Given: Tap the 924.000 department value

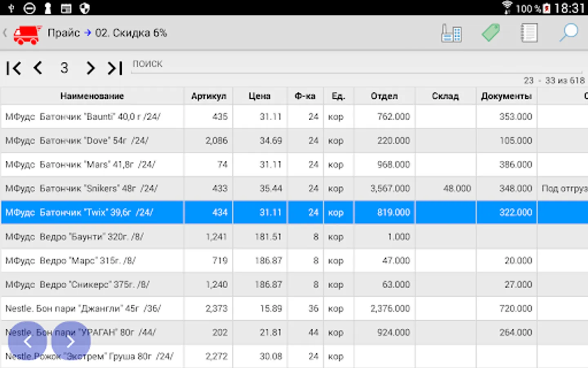Looking at the screenshot, I should pos(393,332).
